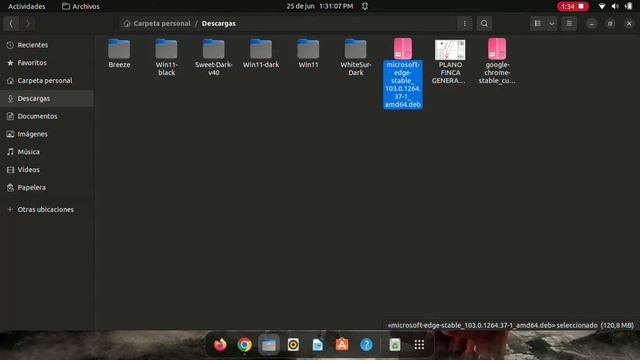Viewport: 640px width, 360px height.
Task: Select the Breeze folder
Action: (119, 53)
